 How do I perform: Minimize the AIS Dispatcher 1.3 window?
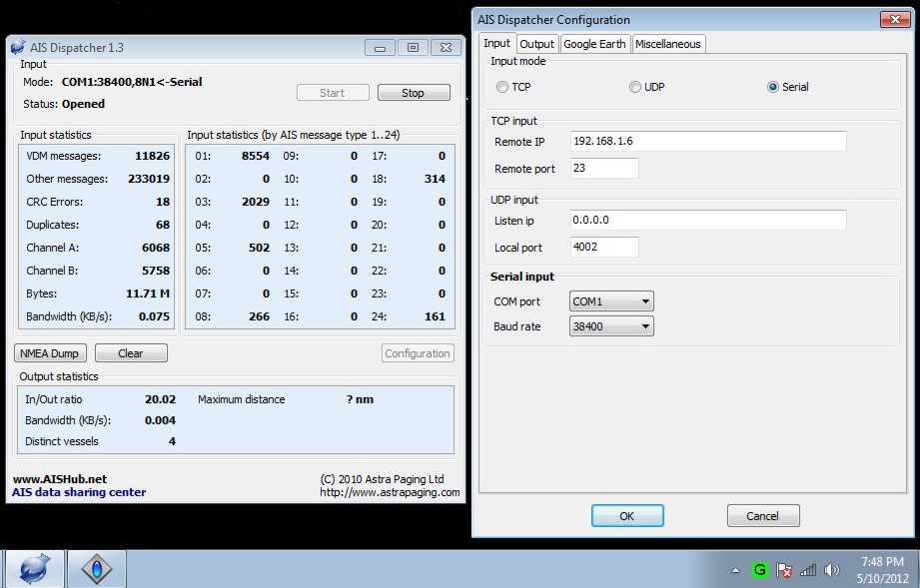[x=381, y=48]
